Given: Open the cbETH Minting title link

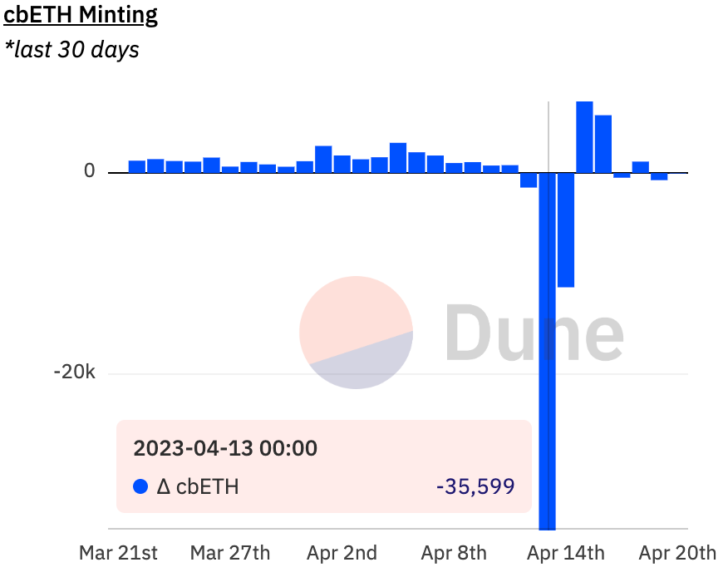Looking at the screenshot, I should click(x=81, y=15).
